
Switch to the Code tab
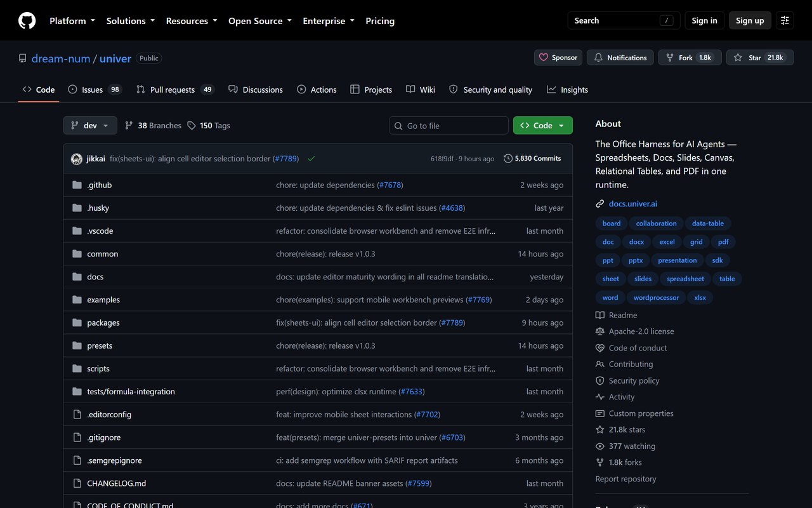pos(39,90)
